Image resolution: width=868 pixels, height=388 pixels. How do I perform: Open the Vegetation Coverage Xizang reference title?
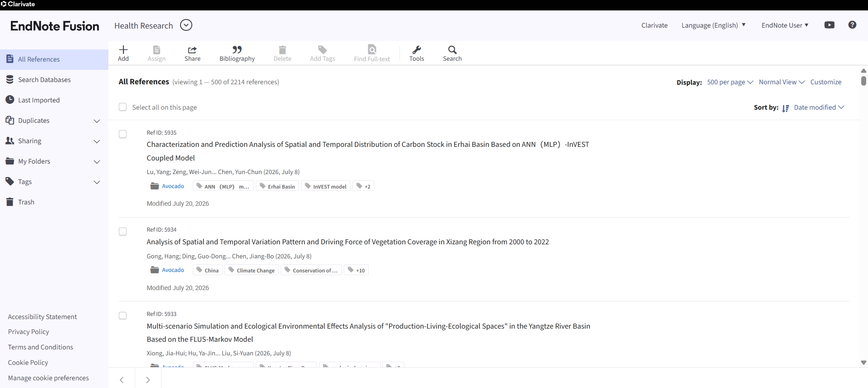[348, 242]
